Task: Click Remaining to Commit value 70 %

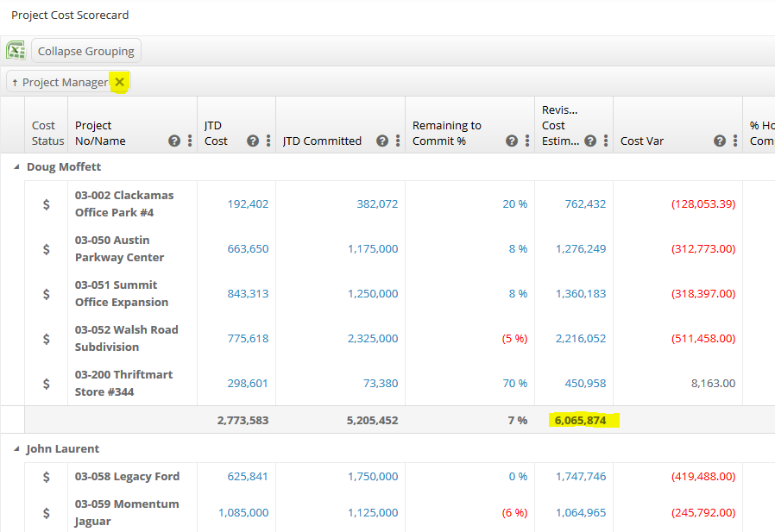Action: (514, 384)
